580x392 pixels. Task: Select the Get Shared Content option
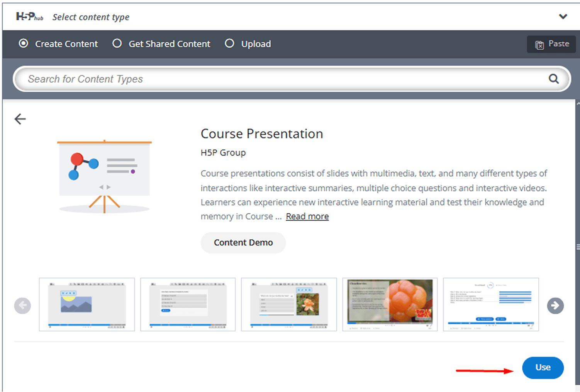tap(117, 44)
